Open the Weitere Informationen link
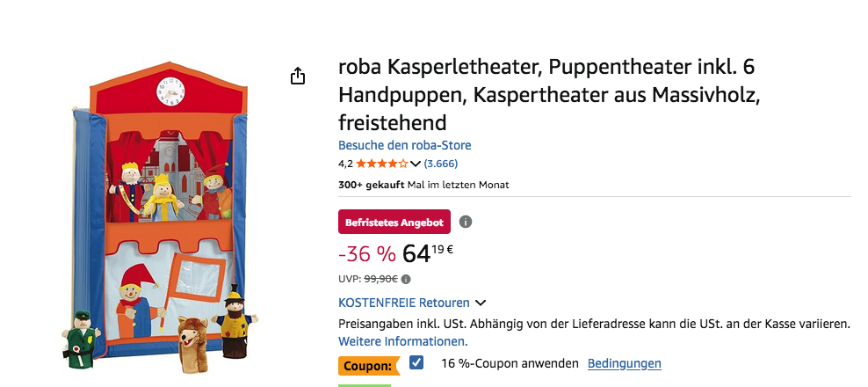868x387 pixels. point(403,341)
